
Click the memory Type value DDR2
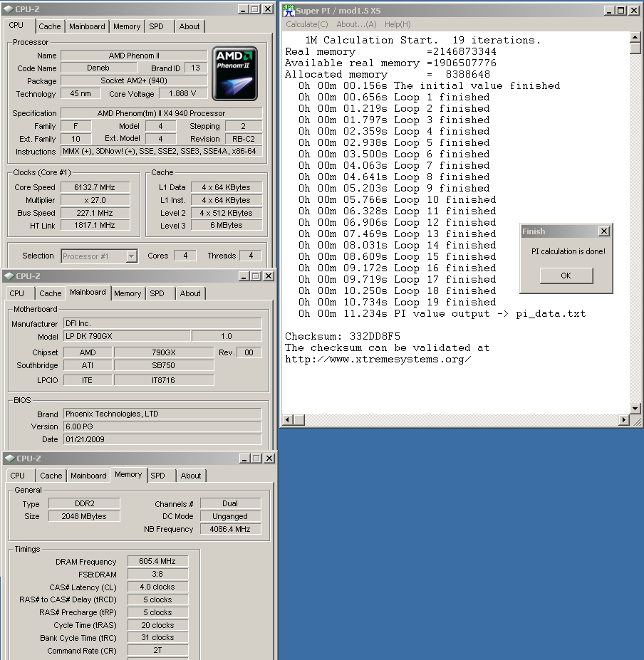click(84, 503)
